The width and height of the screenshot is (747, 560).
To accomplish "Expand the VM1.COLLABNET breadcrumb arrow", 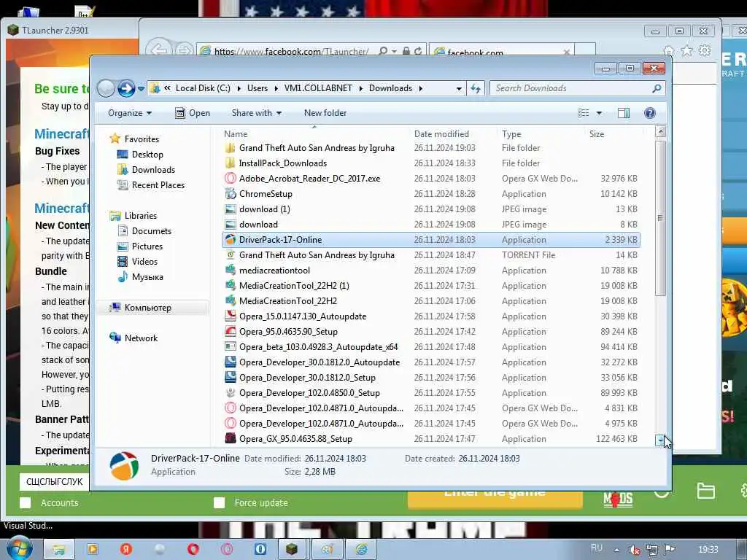I will coord(360,88).
